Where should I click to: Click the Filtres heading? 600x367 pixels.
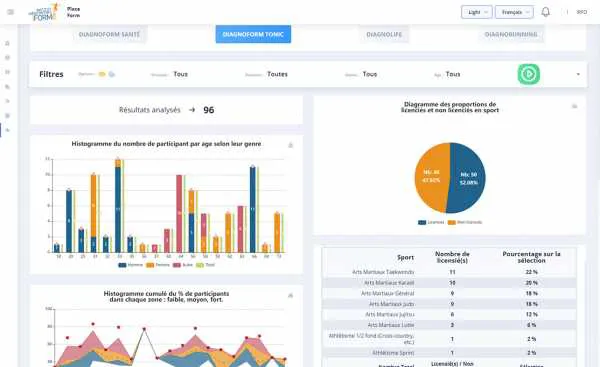click(x=51, y=74)
